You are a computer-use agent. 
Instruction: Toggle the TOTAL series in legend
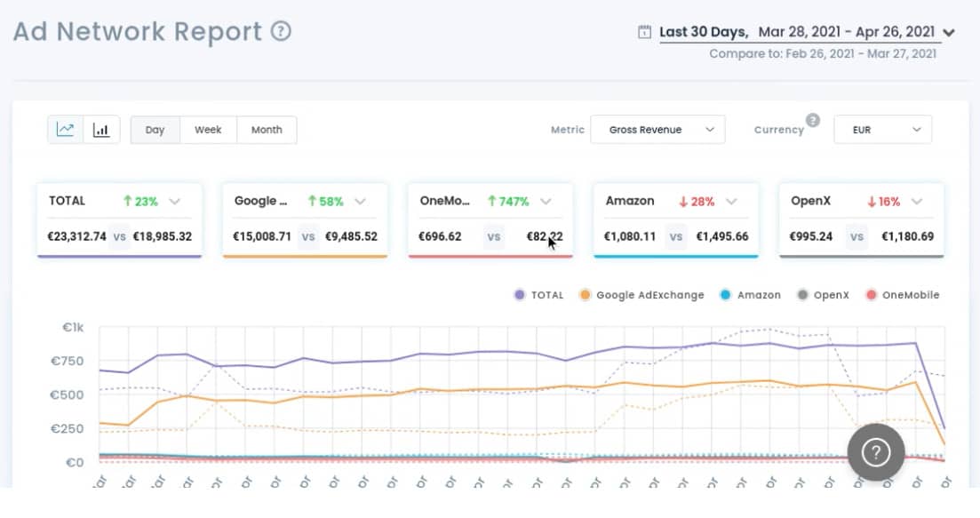538,295
